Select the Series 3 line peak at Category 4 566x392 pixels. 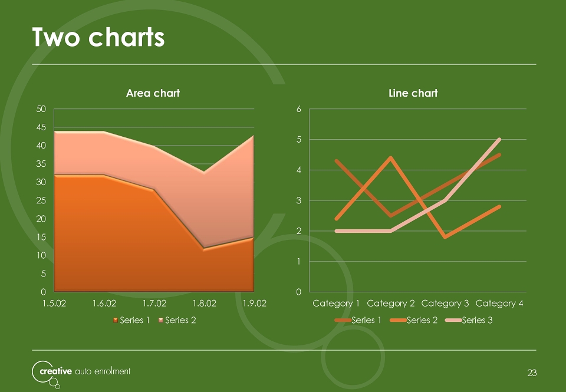pos(499,139)
